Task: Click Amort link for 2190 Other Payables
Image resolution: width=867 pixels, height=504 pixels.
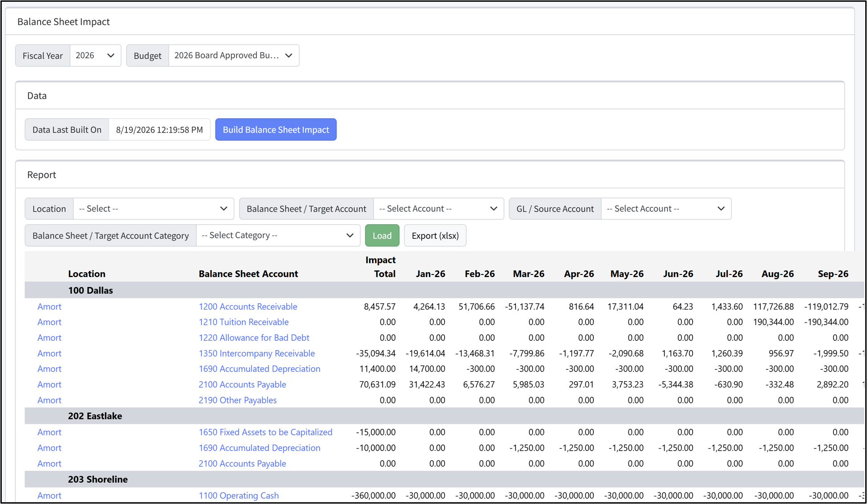Action: coord(49,400)
